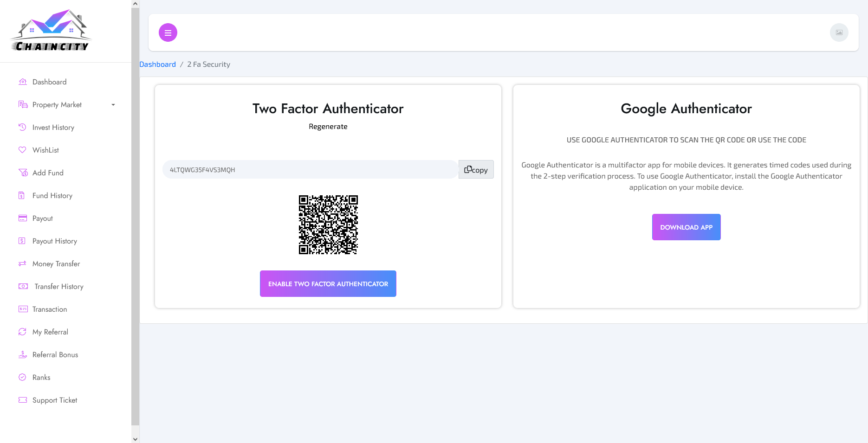Click the ChainCity logo
The width and height of the screenshot is (868, 443).
[x=51, y=30]
